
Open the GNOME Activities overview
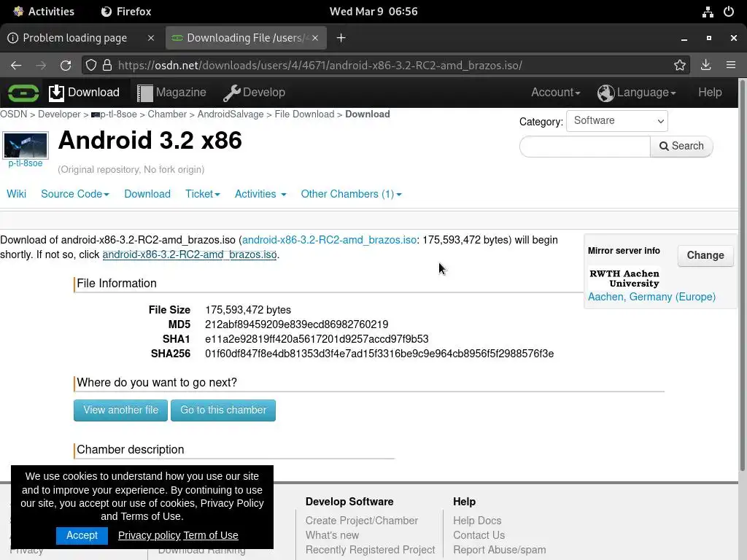tap(44, 12)
